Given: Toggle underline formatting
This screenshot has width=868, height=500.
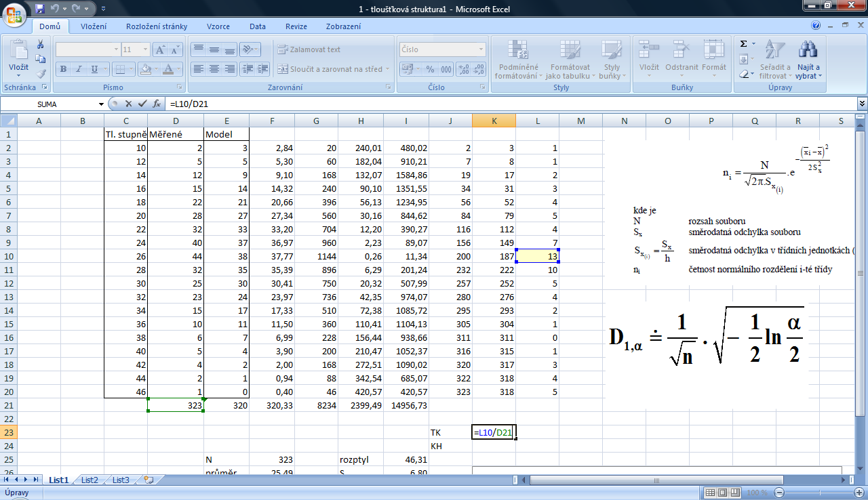Looking at the screenshot, I should pos(94,69).
